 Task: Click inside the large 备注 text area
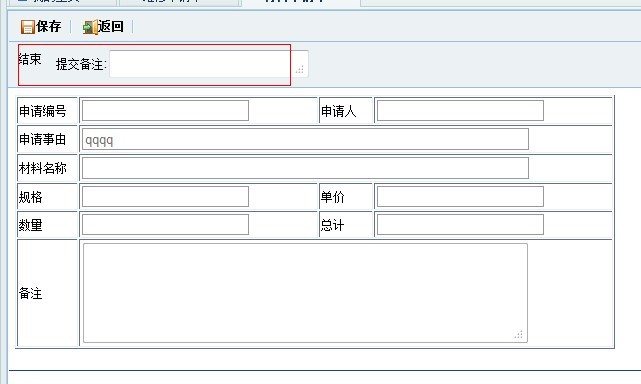[x=305, y=293]
